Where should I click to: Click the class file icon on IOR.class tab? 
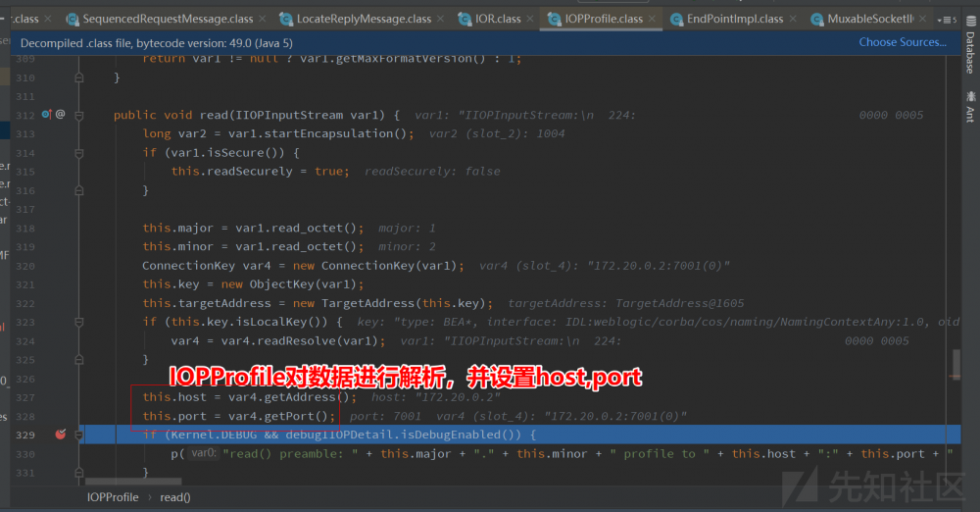tap(465, 20)
